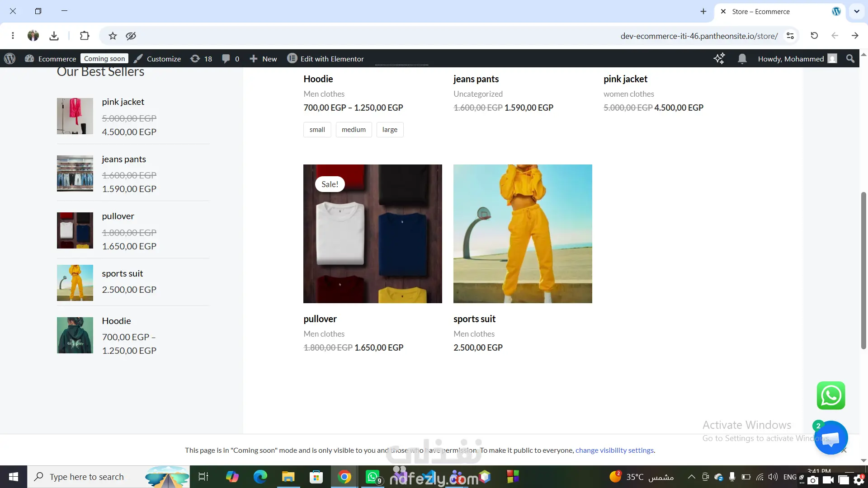
Task: Open Hoodie thumbnail in Best Sellers
Action: coord(75,335)
